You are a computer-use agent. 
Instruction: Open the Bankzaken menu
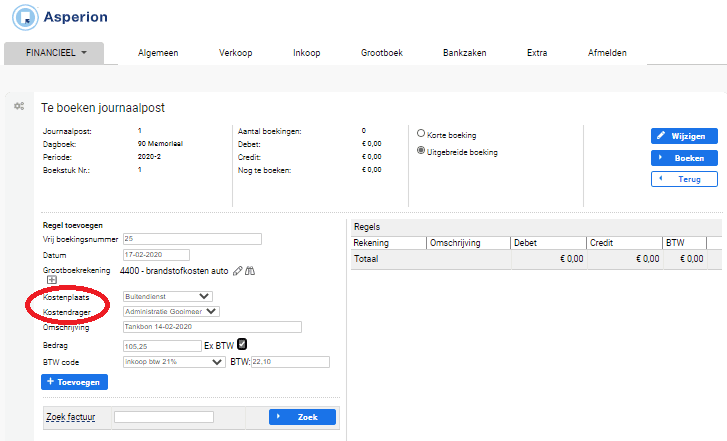(465, 53)
